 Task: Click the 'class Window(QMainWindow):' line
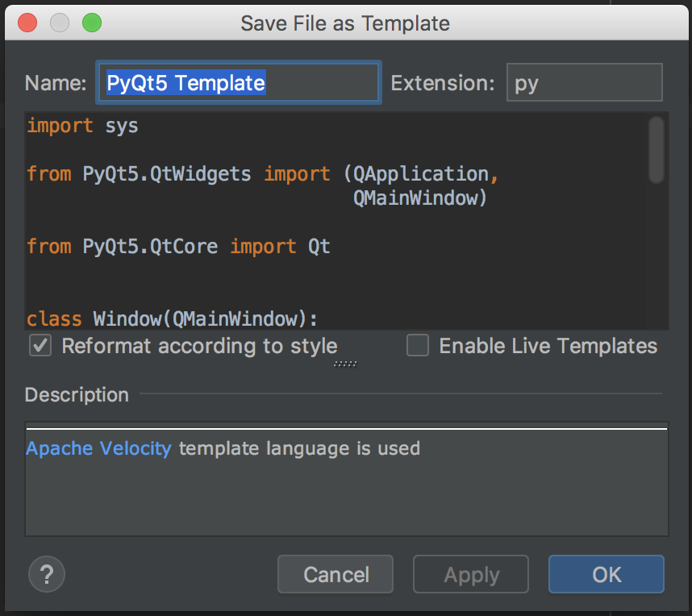coord(172,318)
